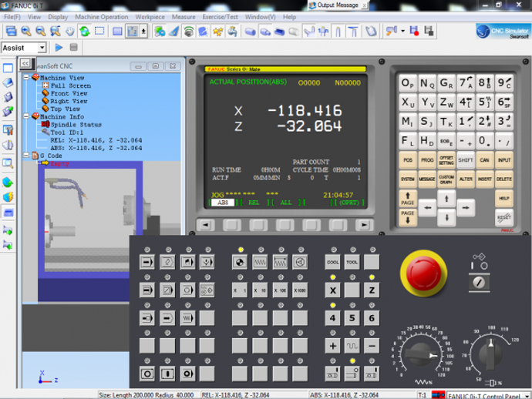Image resolution: width=532 pixels, height=399 pixels.
Task: Click the cursor left arrow key
Action: click(x=428, y=208)
